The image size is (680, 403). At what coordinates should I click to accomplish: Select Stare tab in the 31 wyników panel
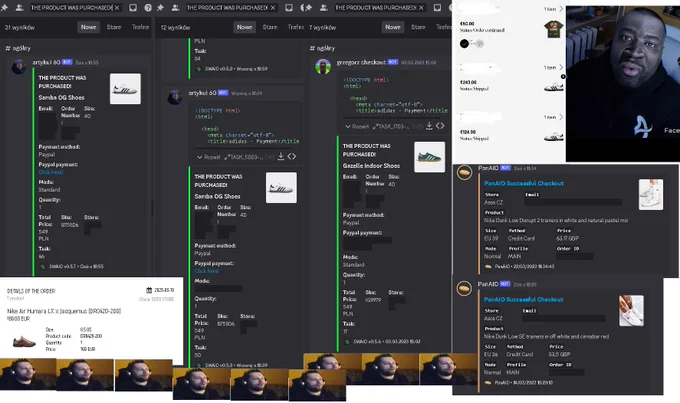(114, 27)
